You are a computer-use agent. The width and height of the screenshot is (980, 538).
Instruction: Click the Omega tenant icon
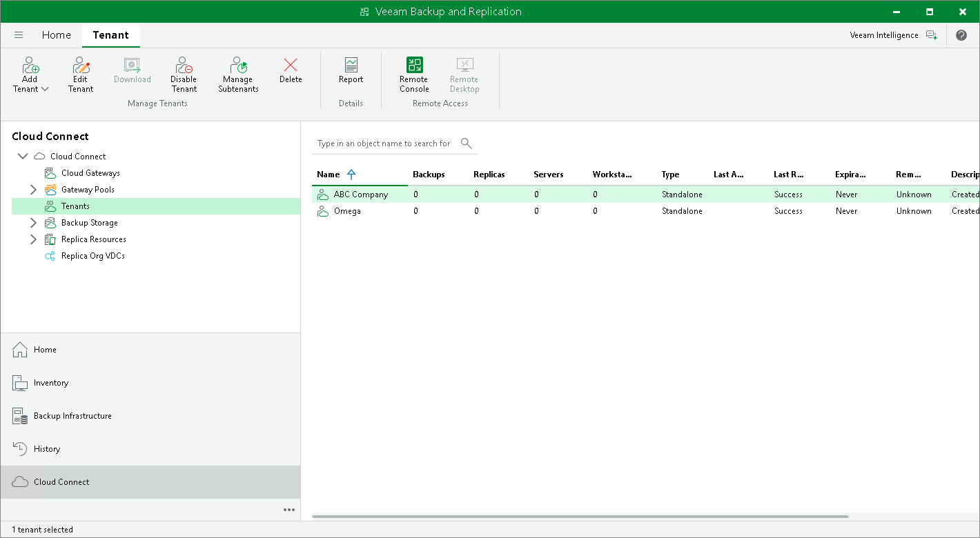click(323, 211)
